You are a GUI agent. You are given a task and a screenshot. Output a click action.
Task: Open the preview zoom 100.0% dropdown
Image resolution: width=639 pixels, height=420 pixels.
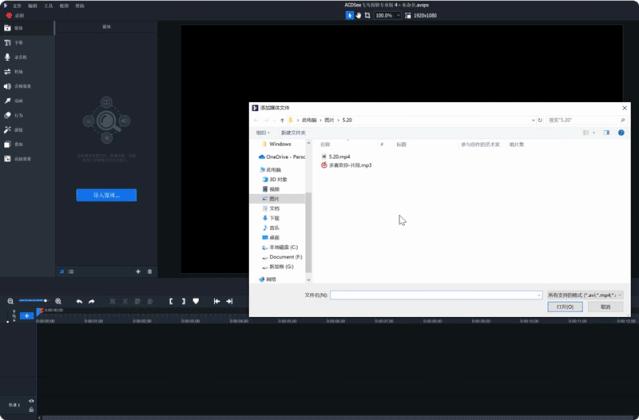(388, 16)
